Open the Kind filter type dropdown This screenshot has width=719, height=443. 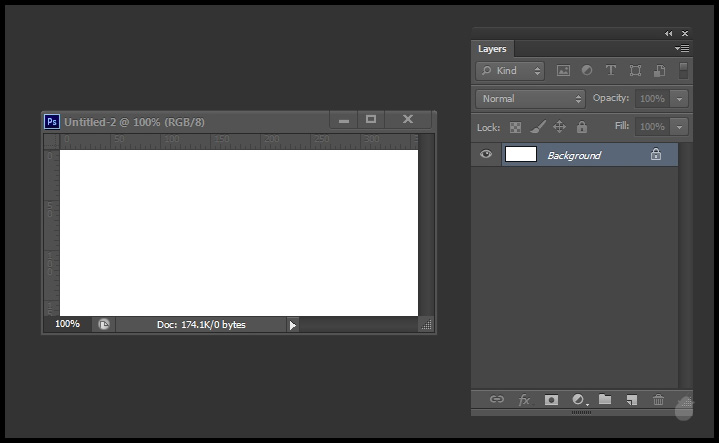pos(511,71)
